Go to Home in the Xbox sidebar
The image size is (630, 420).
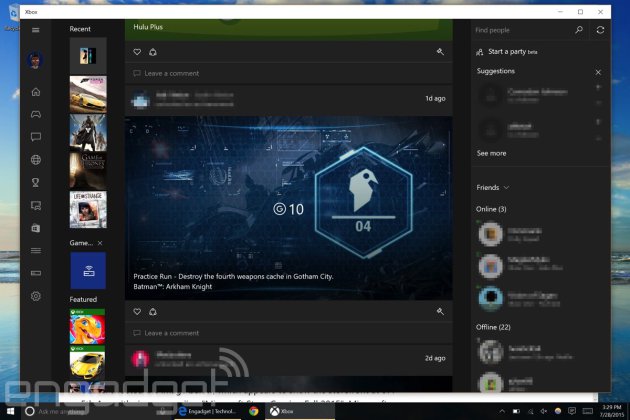tap(36, 92)
